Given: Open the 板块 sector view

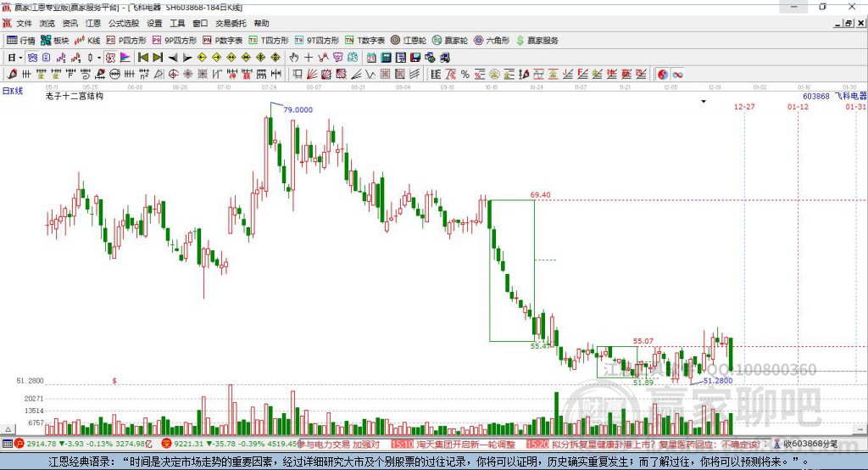Looking at the screenshot, I should 55,41.
